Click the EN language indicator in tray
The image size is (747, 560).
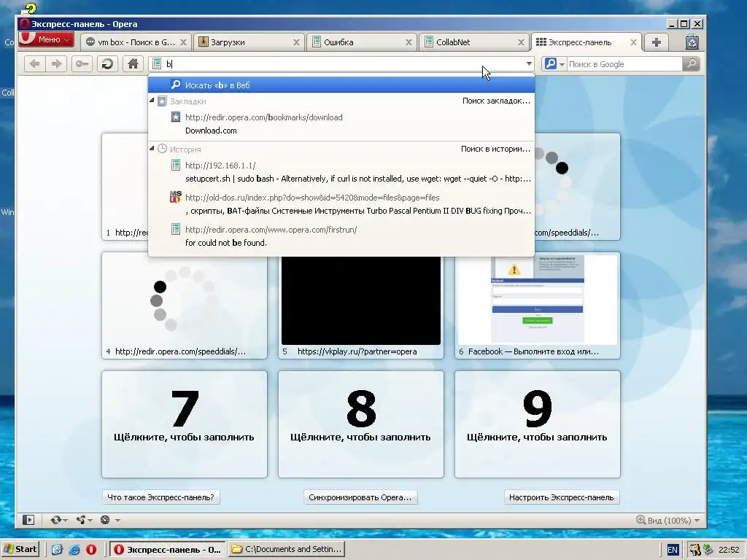672,550
